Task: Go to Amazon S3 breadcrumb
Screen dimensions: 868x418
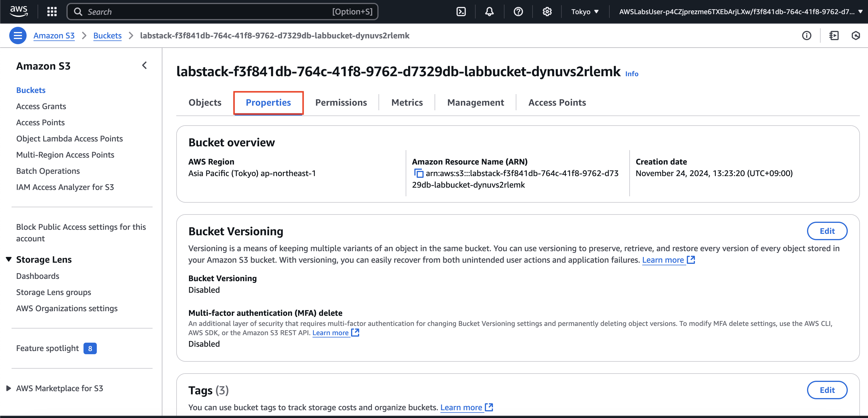Action: (54, 35)
